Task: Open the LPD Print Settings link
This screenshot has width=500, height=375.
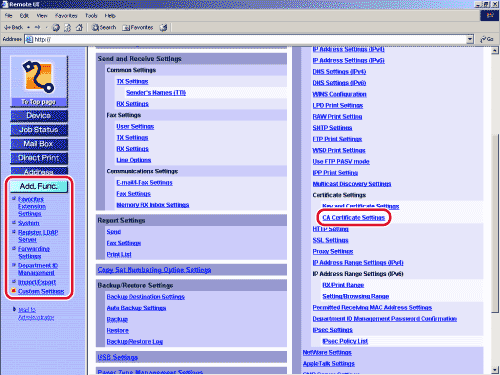Action: (338, 106)
